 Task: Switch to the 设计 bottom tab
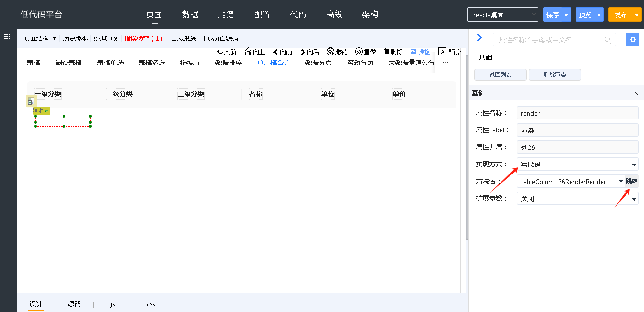tap(36, 304)
